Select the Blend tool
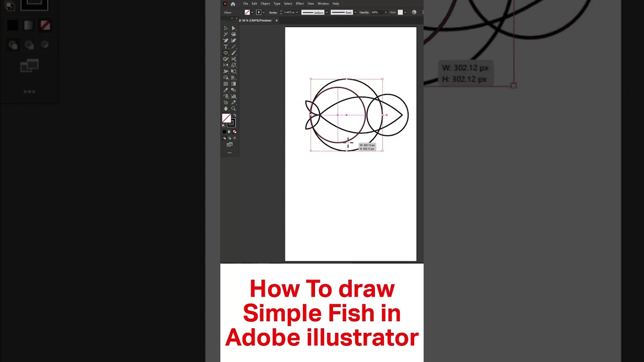Image resolution: width=644 pixels, height=362 pixels. click(x=233, y=90)
